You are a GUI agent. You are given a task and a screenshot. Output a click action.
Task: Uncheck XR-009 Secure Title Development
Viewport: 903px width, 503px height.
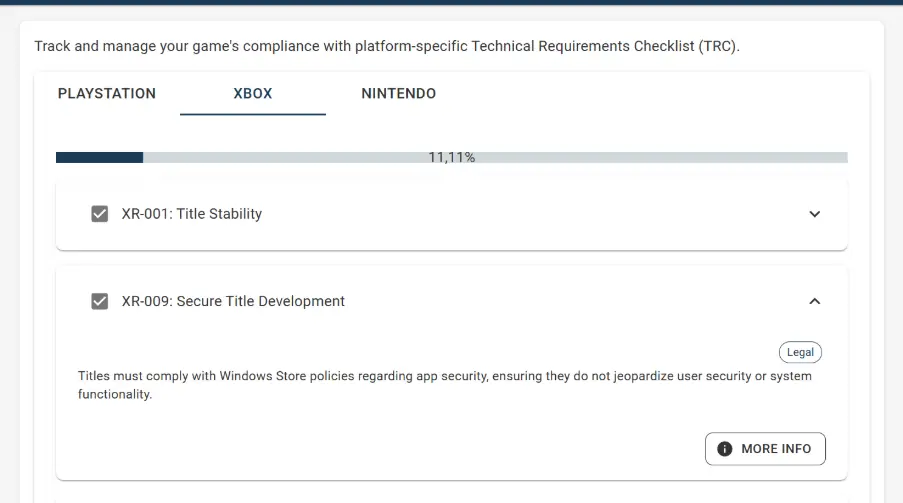tap(100, 301)
